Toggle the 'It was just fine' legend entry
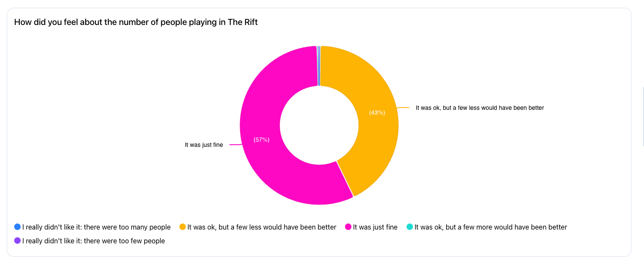Image resolution: width=644 pixels, height=267 pixels. 372,227
